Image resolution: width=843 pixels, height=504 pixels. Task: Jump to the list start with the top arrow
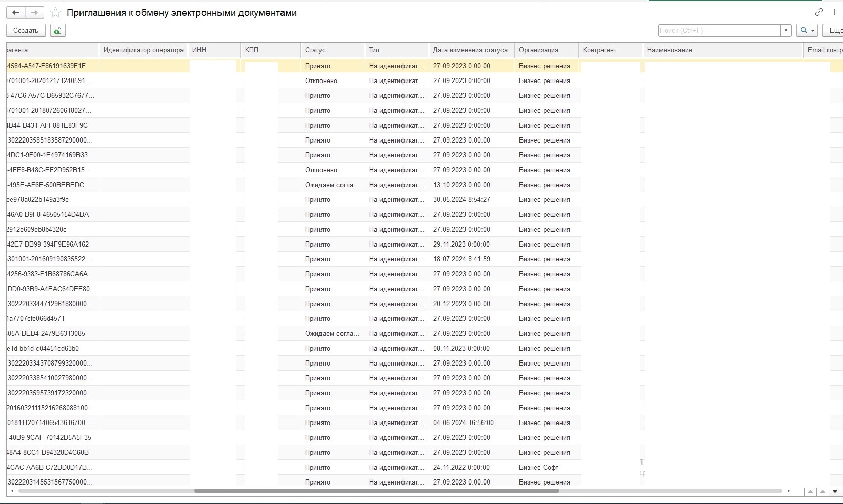(810, 491)
